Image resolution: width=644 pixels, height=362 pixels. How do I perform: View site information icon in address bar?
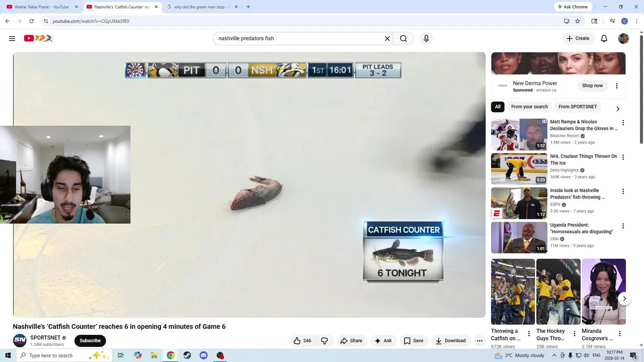(46, 21)
